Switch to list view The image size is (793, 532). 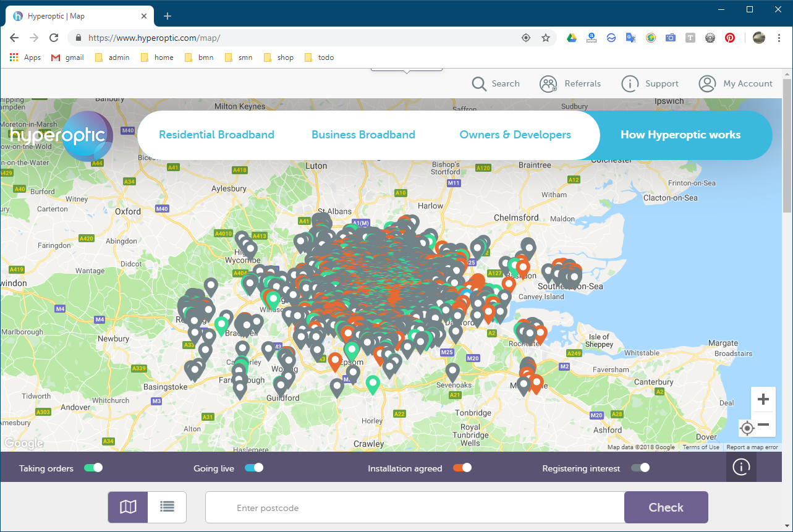coord(167,507)
